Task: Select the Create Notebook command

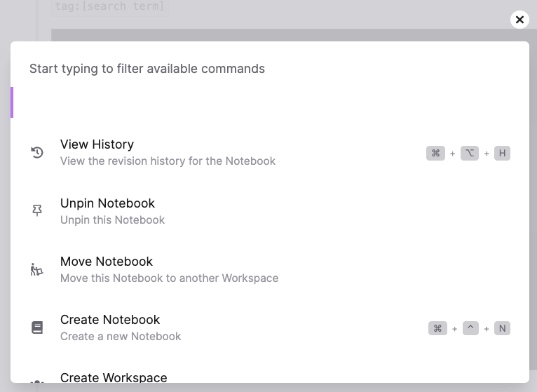Action: 110,320
